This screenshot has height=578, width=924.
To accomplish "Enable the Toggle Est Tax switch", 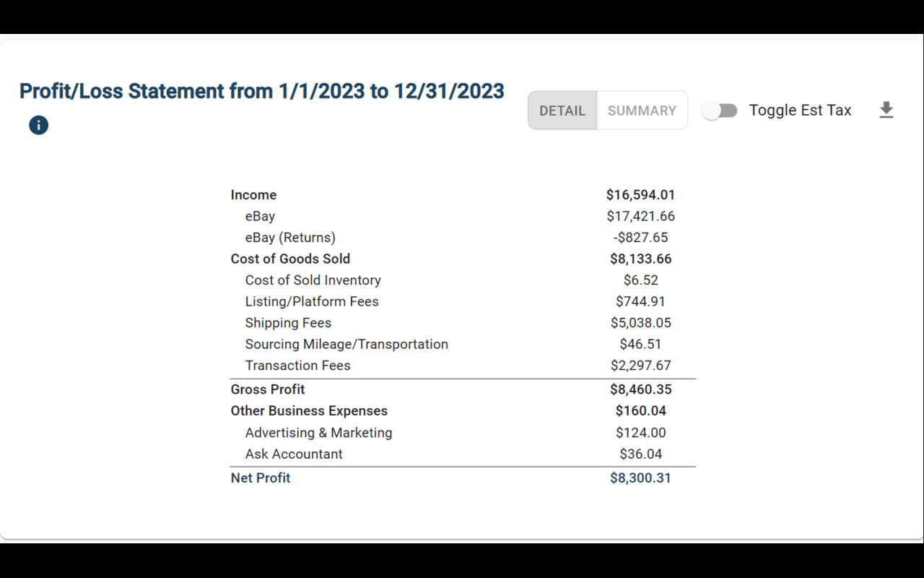I will click(x=720, y=111).
